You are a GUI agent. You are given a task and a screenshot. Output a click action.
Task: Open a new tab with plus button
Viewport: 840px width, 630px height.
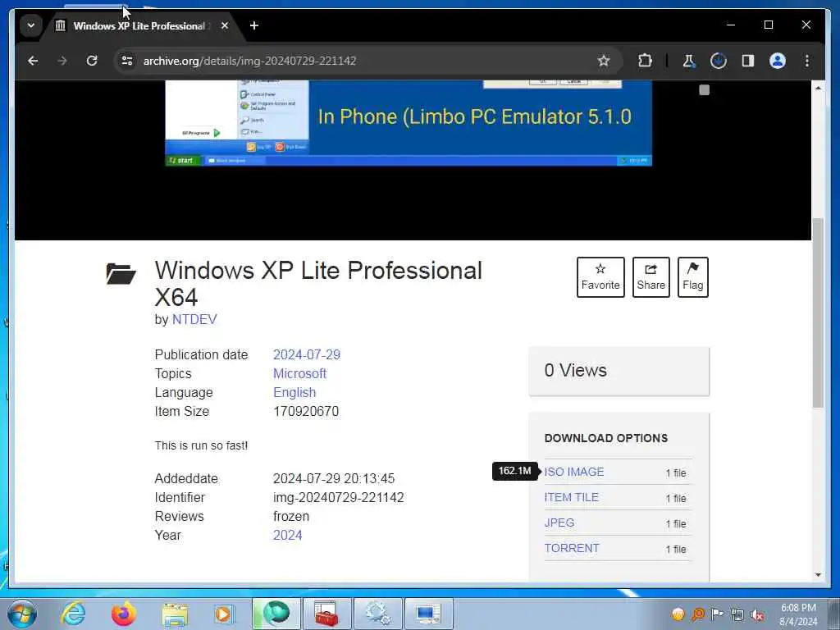click(x=254, y=25)
